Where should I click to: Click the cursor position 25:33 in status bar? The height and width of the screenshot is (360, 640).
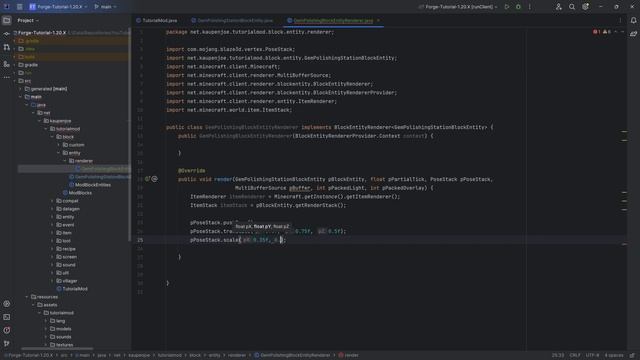point(558,356)
